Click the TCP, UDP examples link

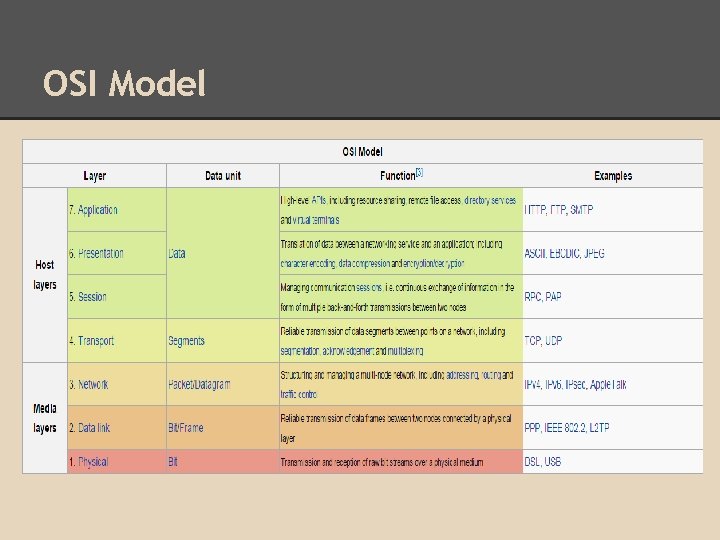pyautogui.click(x=543, y=341)
